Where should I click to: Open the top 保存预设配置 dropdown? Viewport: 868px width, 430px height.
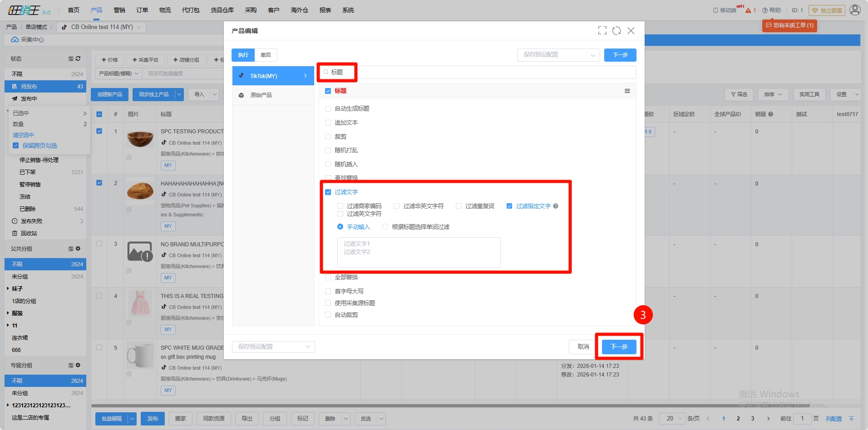(x=558, y=55)
